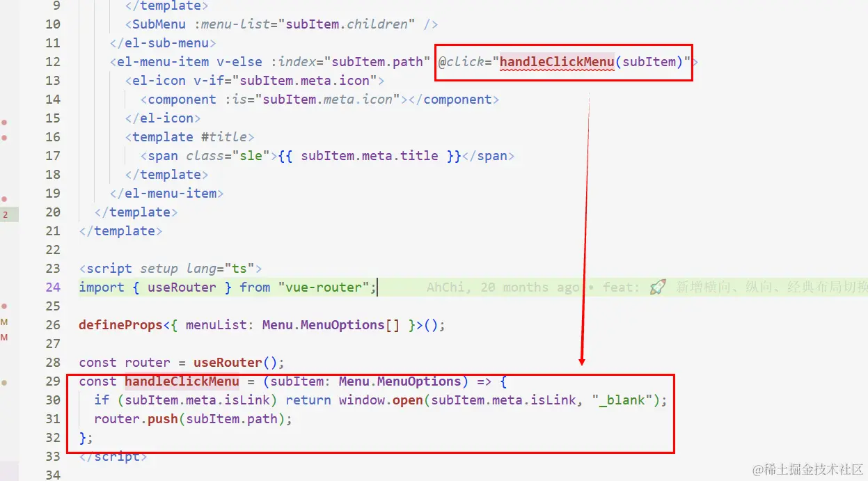Click the Menu.MenuOptions type annotation on line 29
Image resolution: width=868 pixels, height=481 pixels.
pyautogui.click(x=400, y=381)
